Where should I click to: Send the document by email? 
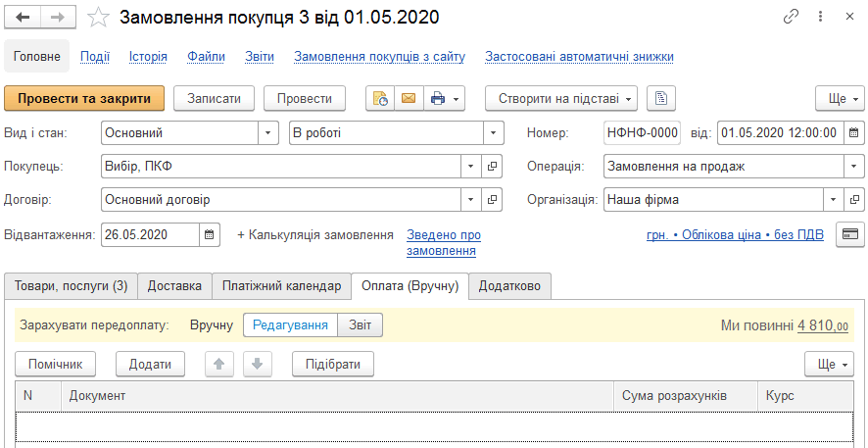(x=409, y=99)
